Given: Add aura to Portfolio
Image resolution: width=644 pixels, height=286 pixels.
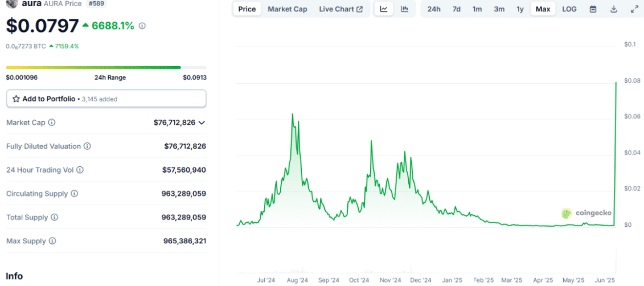Looking at the screenshot, I should click(x=106, y=99).
